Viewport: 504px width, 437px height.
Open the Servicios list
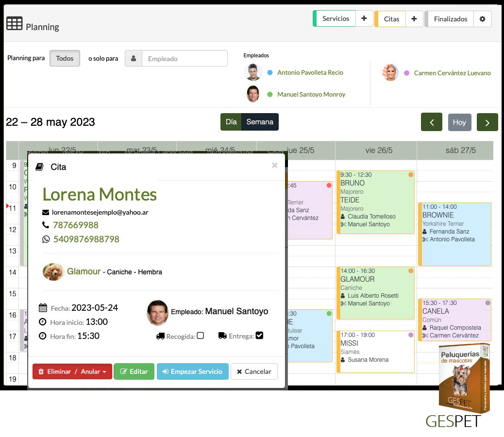pos(336,19)
